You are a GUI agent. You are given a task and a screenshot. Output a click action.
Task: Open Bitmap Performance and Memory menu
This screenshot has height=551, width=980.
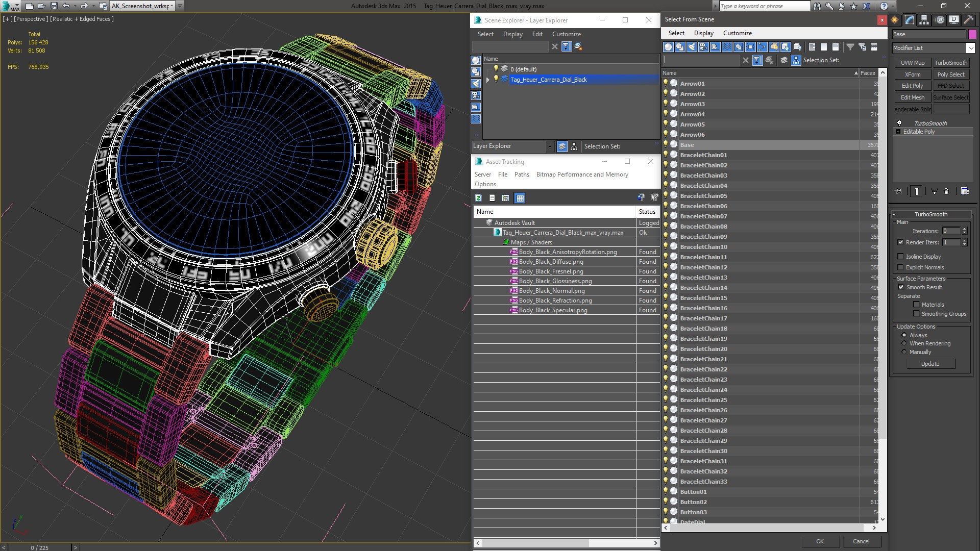coord(582,174)
